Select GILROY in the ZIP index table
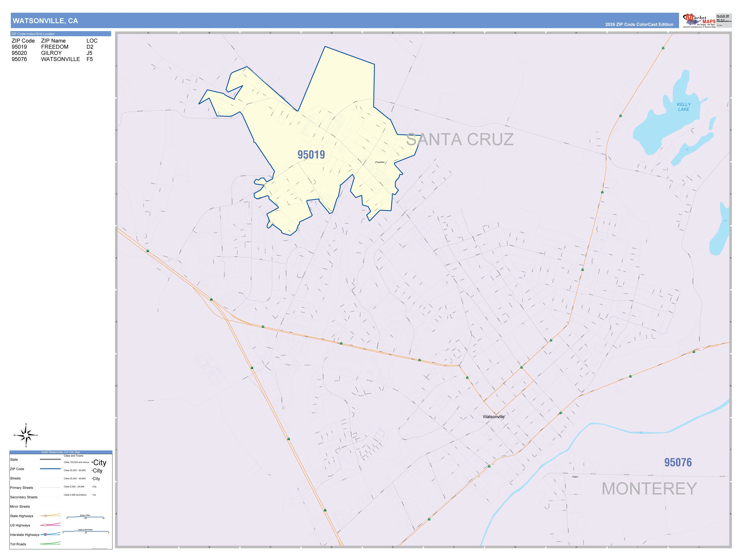This screenshot has width=743, height=560. coord(51,53)
